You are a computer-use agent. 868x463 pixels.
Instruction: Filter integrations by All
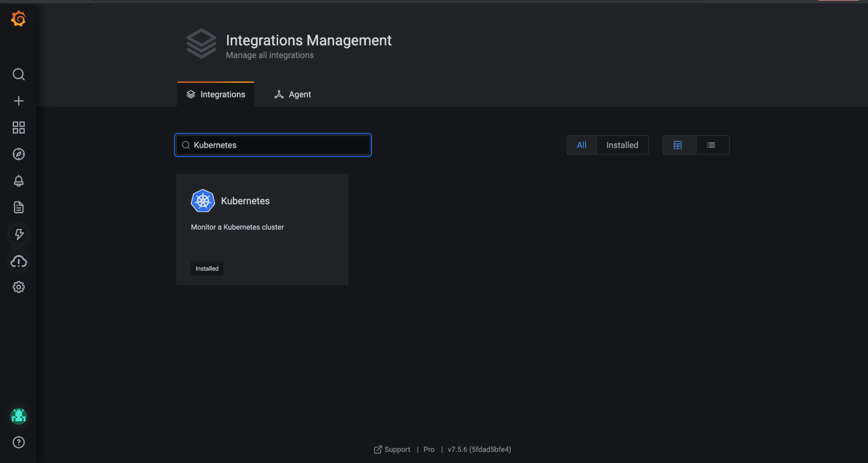point(581,145)
